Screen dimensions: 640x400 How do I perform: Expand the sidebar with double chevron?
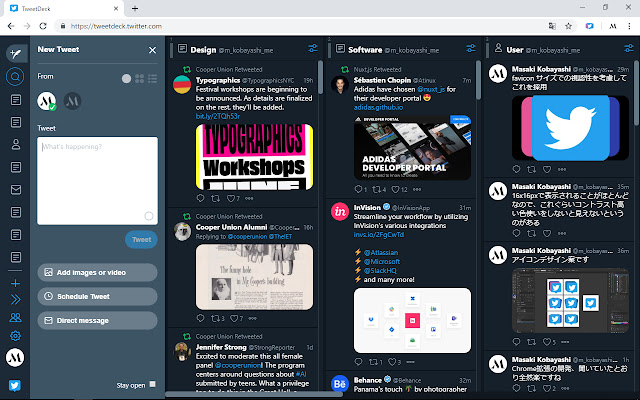point(16,300)
